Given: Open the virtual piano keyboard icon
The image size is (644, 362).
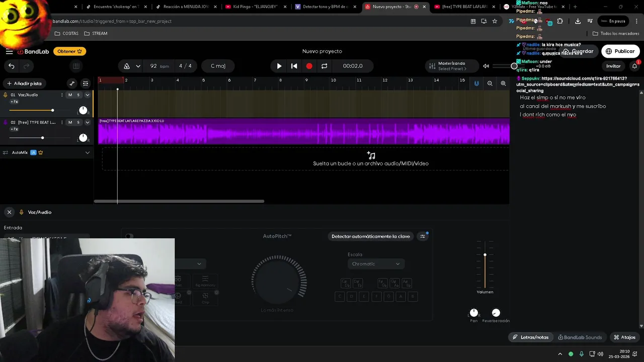Looking at the screenshot, I should tap(76, 66).
